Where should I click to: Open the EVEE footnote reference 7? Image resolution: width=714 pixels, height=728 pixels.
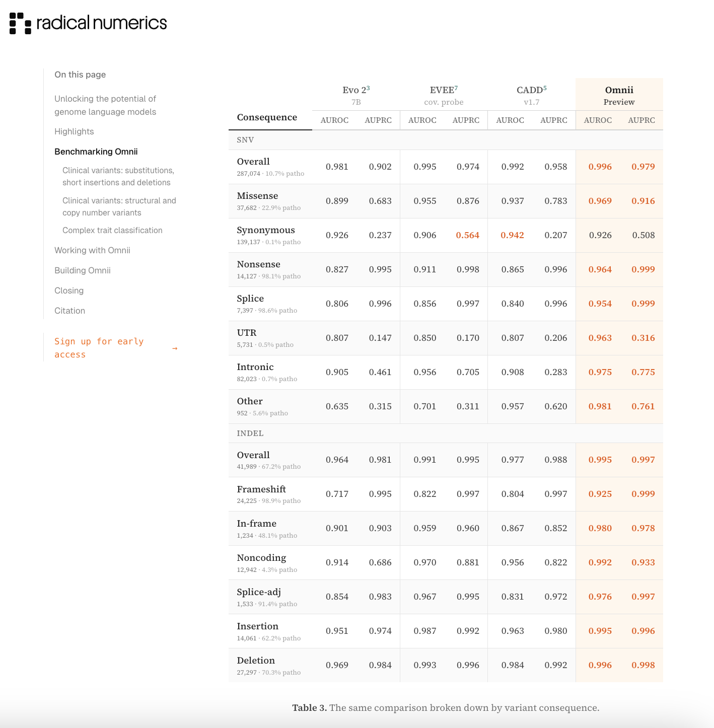456,88
